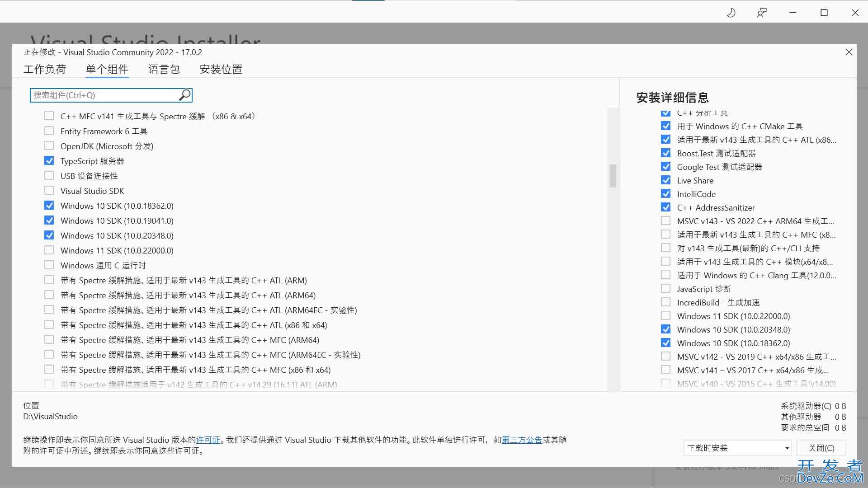The width and height of the screenshot is (868, 488).
Task: Uncheck C++ AddressSanitizer option
Action: [665, 207]
